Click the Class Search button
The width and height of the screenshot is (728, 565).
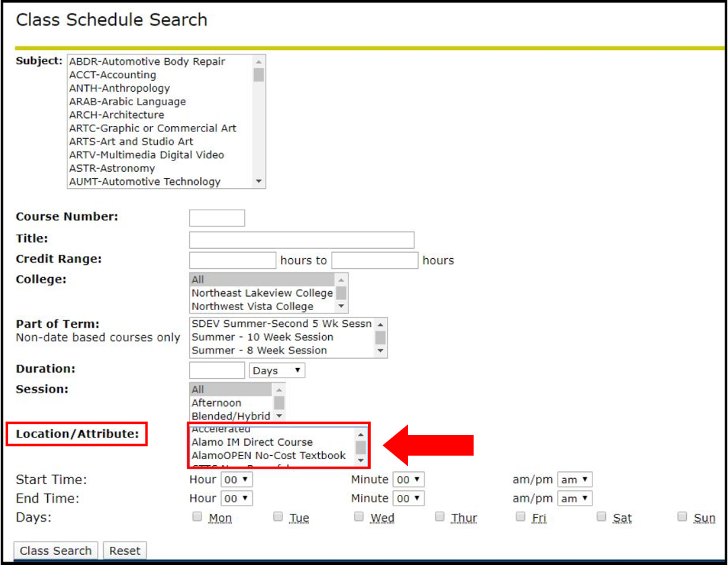55,550
